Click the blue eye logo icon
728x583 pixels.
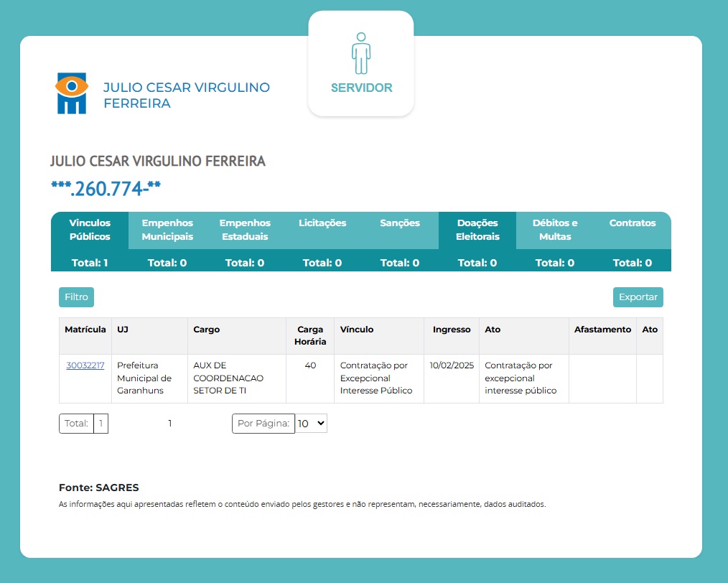point(72,93)
